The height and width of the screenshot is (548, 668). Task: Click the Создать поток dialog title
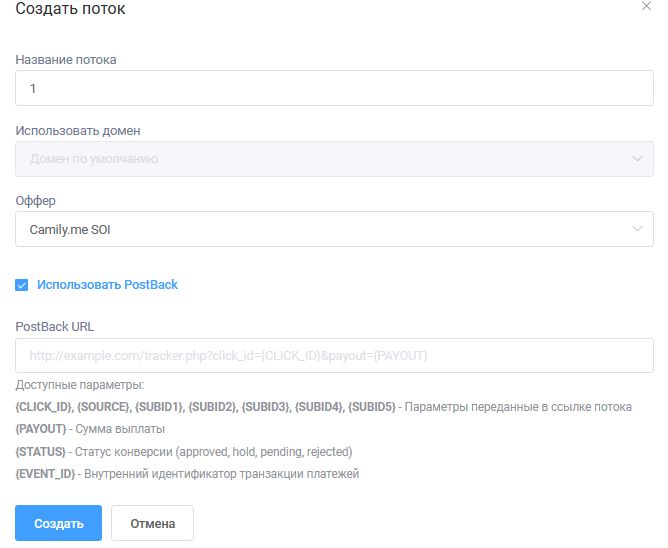[70, 9]
